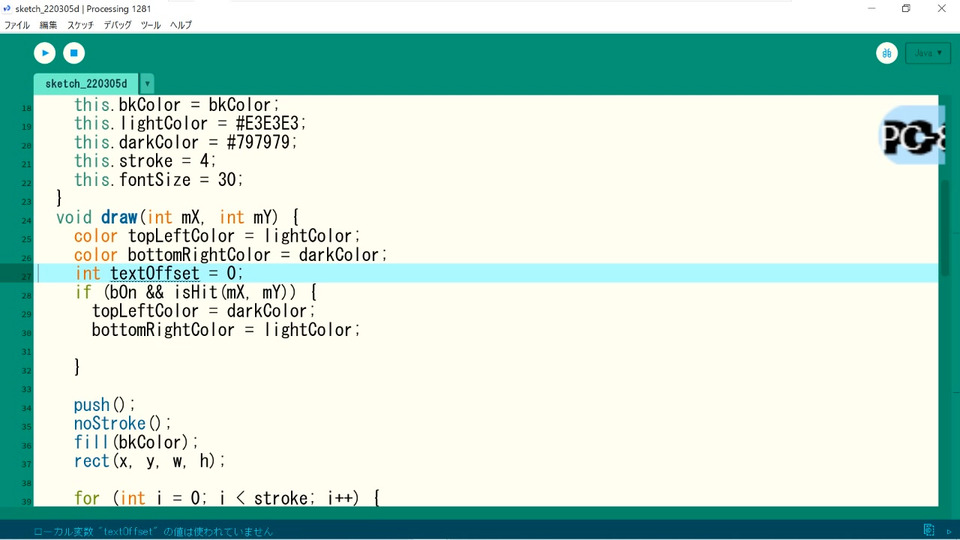Image resolution: width=960 pixels, height=540 pixels.
Task: Click the #E3E3E3 color value in code
Action: (x=267, y=123)
